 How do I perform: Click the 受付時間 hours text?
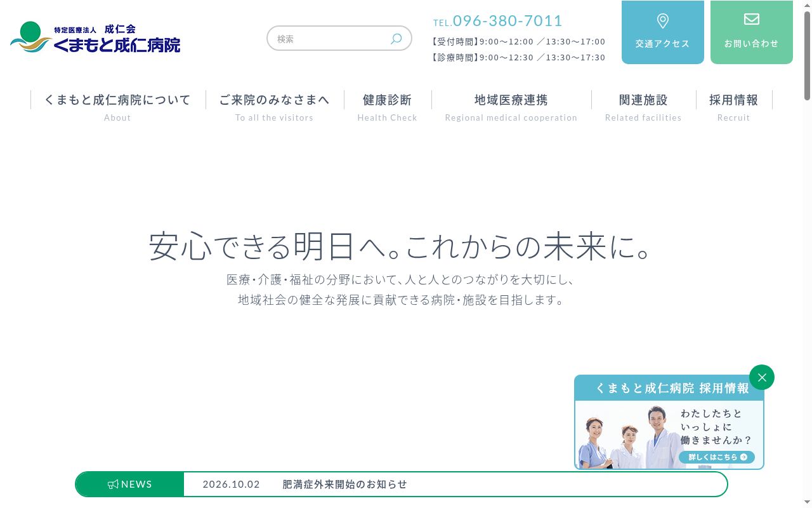518,41
